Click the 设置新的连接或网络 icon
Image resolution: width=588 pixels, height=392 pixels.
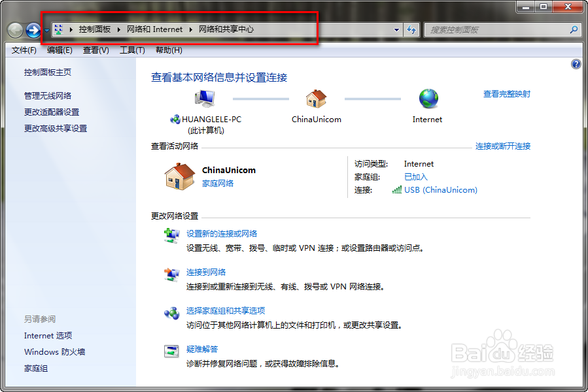[x=172, y=236]
